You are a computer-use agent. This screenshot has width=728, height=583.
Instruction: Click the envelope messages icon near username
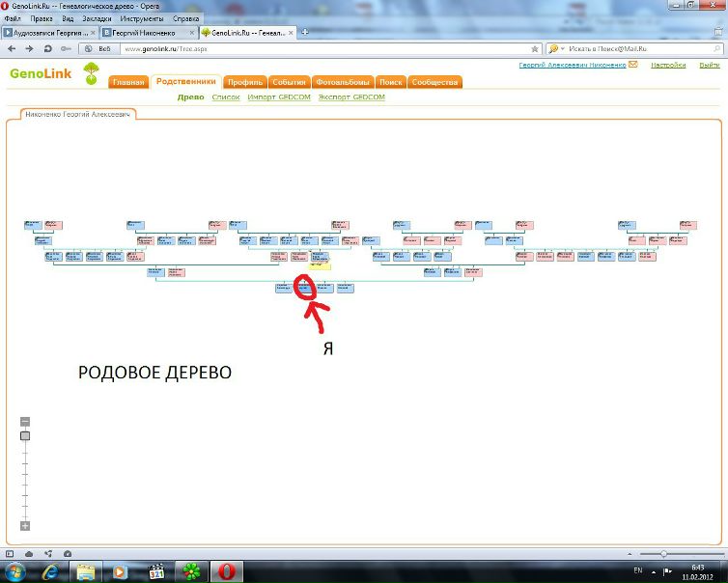tap(633, 65)
